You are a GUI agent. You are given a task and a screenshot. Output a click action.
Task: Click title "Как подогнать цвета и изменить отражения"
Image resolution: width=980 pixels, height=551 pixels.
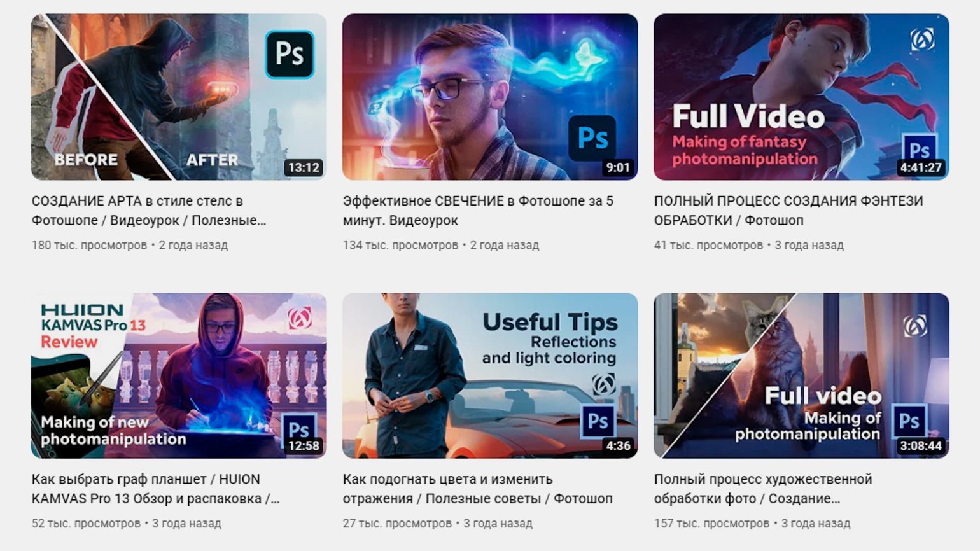point(477,489)
